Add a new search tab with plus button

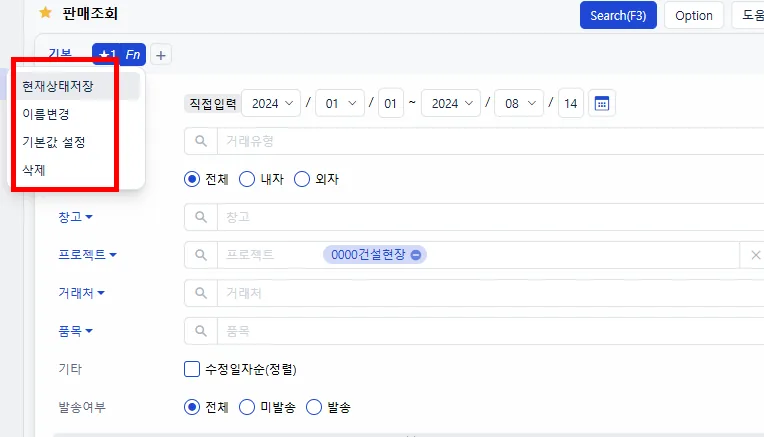[161, 55]
